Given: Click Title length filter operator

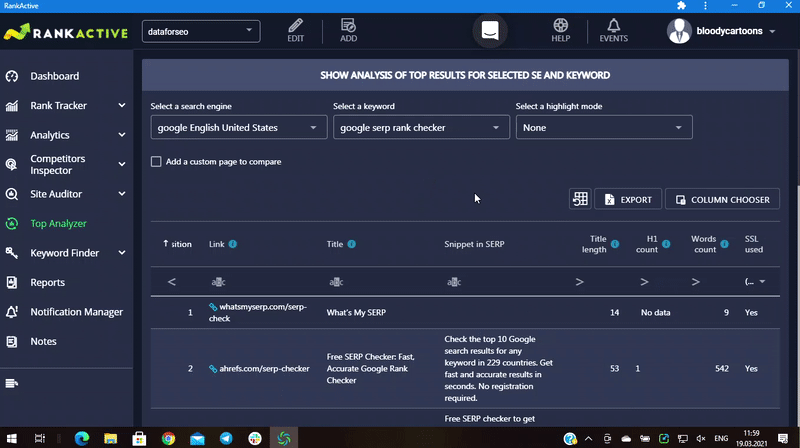Looking at the screenshot, I should point(580,282).
